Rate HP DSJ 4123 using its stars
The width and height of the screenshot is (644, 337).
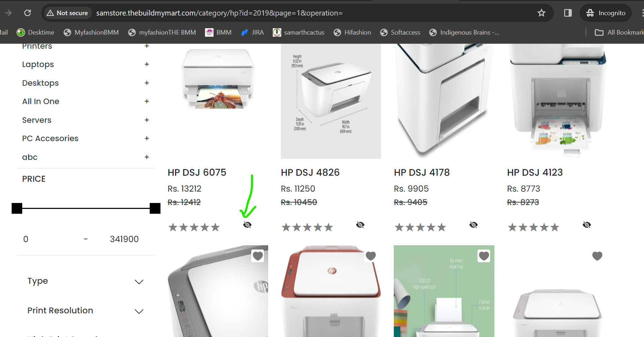[x=534, y=227]
